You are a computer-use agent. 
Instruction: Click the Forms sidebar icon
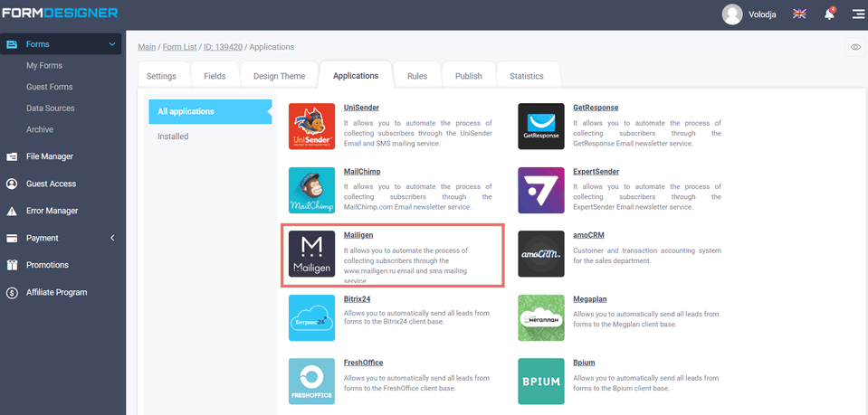[12, 44]
